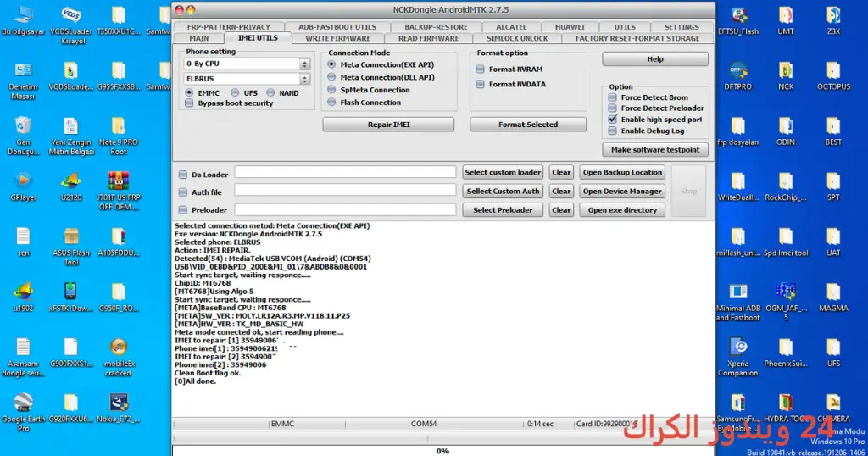868x456 pixels.
Task: Open UMT desktop icon
Action: point(786,20)
